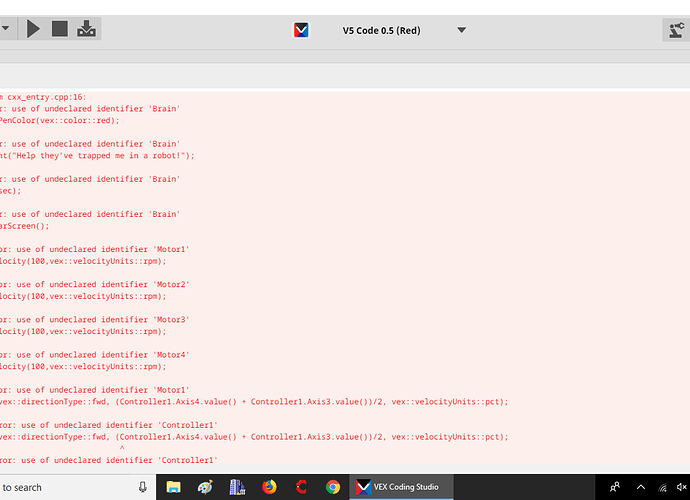This screenshot has width=690, height=500.
Task: Open the buildings icon app in the taskbar
Action: 237,487
